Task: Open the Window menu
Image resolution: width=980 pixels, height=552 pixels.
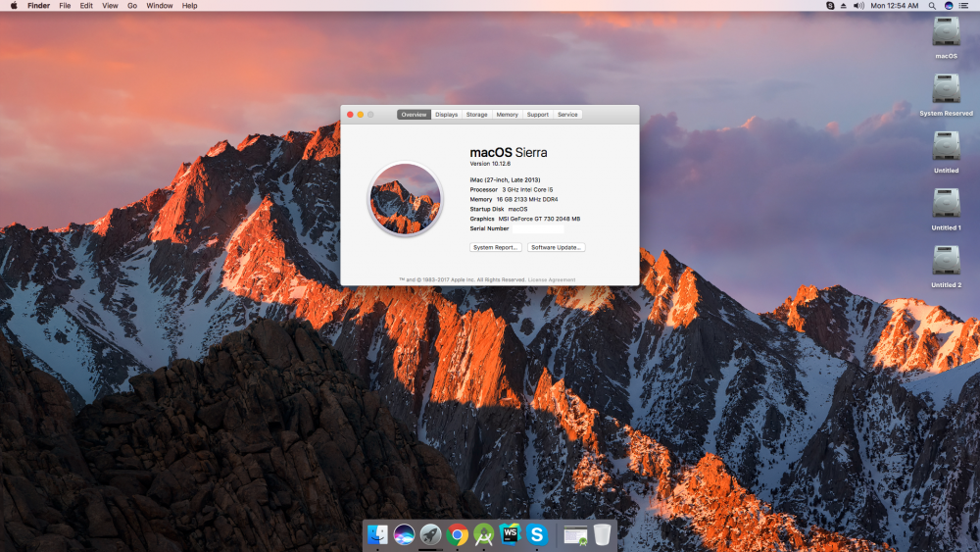Action: point(160,6)
